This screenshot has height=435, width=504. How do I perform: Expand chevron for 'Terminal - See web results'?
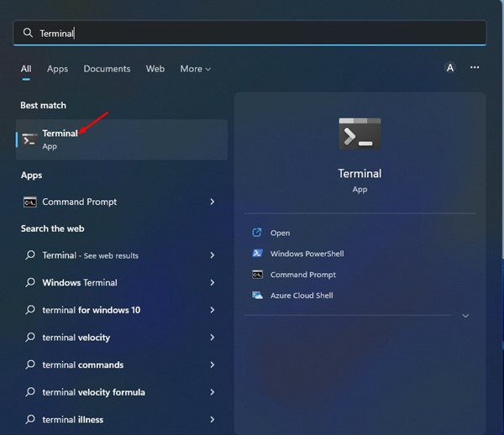213,255
